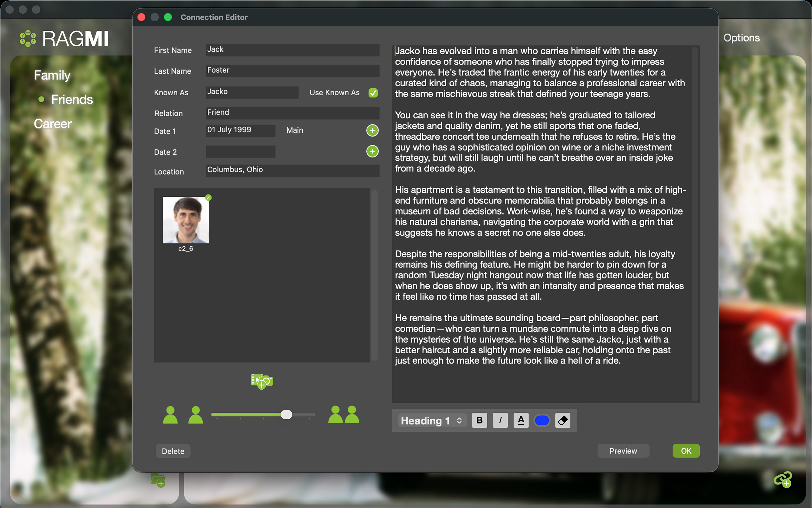
Task: Click the green zoom button of Connection Editor
Action: tap(168, 17)
